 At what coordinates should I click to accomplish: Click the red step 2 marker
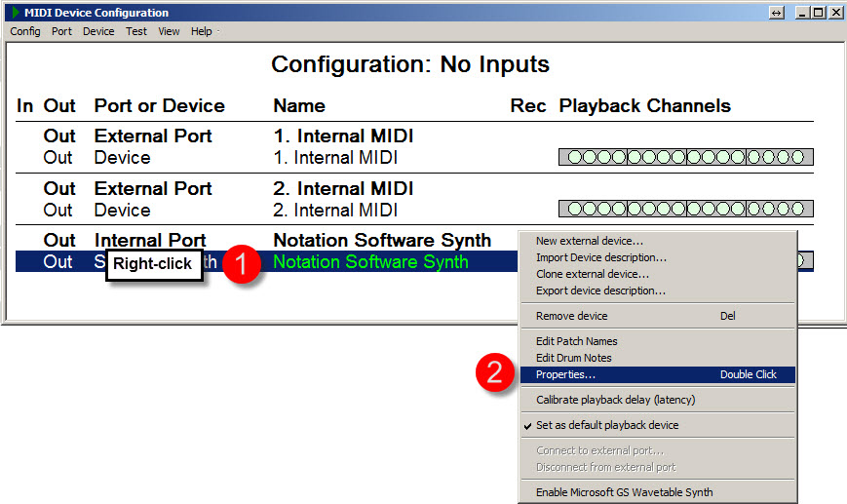[x=494, y=373]
